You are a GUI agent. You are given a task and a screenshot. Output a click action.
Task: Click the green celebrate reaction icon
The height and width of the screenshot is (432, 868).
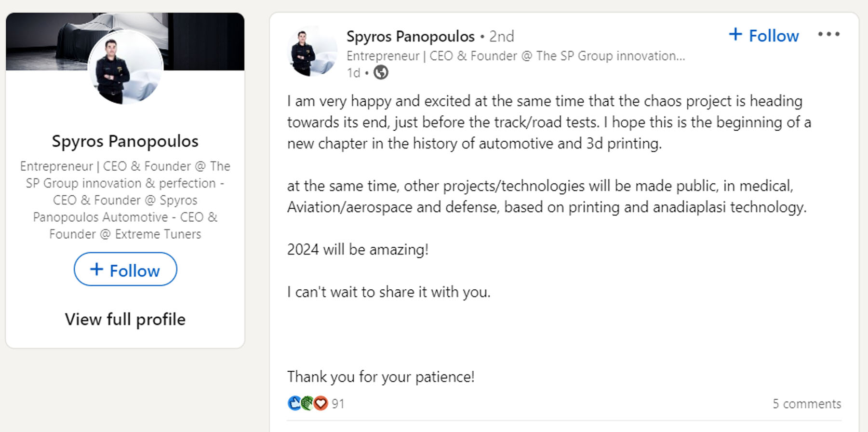(x=307, y=403)
